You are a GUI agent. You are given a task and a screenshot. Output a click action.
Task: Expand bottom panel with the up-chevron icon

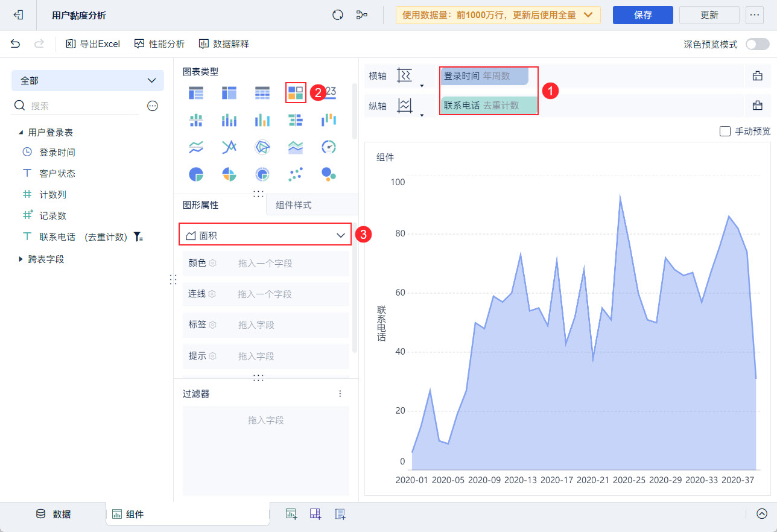coord(762,514)
